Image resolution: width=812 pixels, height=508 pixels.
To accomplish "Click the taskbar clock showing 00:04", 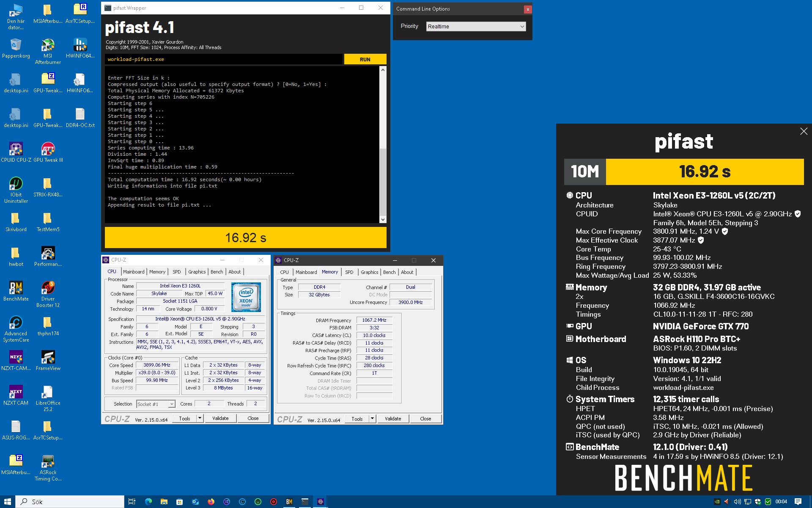I will [x=781, y=502].
